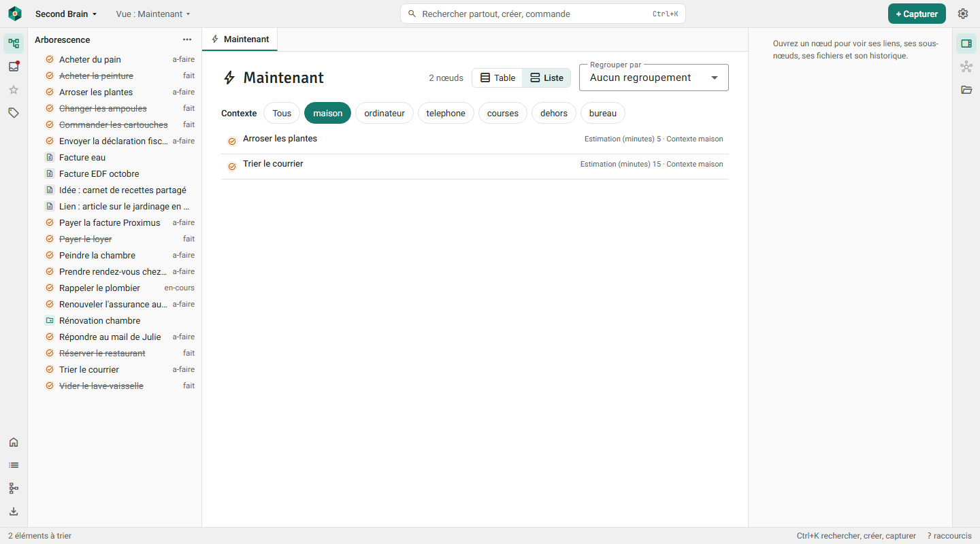The image size is (980, 544).
Task: Click the import download icon
Action: (14, 511)
